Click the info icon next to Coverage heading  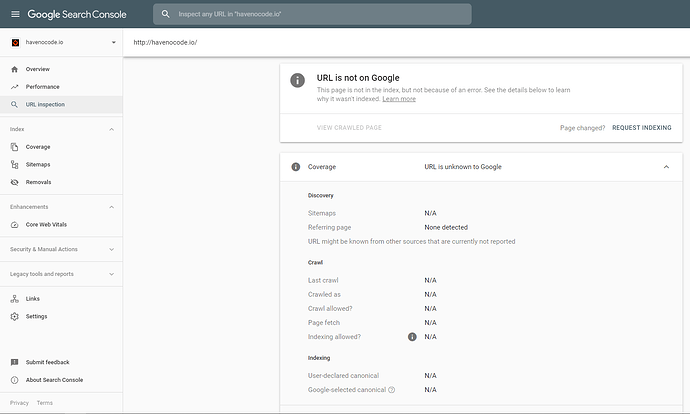(296, 167)
